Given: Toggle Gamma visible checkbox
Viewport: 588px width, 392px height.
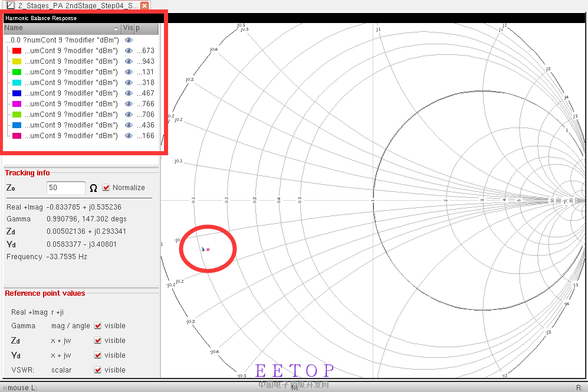Looking at the screenshot, I should 98,325.
